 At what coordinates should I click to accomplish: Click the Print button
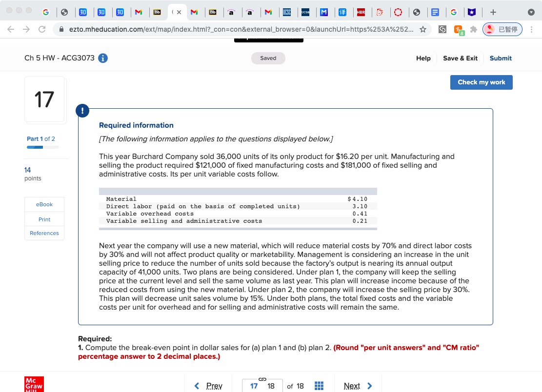click(x=44, y=219)
